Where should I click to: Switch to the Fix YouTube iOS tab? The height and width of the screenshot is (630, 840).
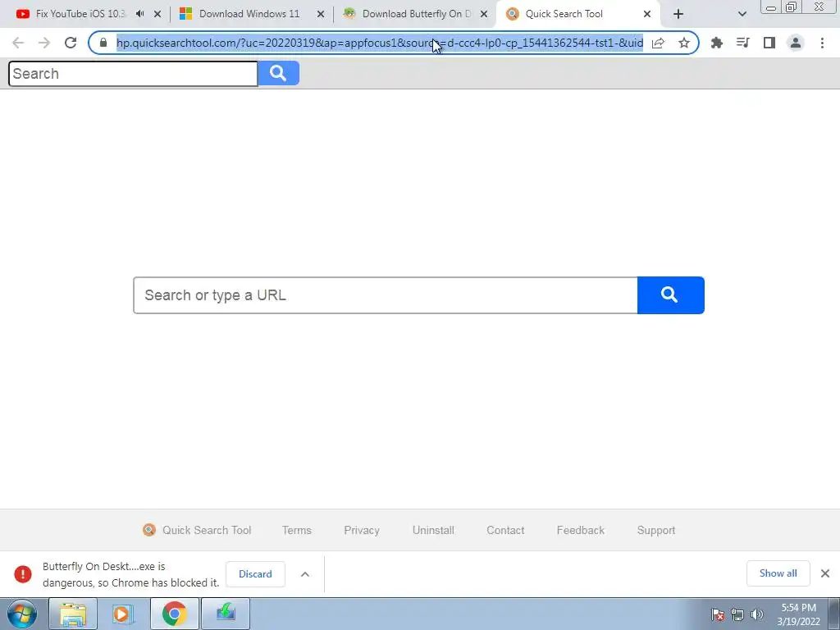80,14
